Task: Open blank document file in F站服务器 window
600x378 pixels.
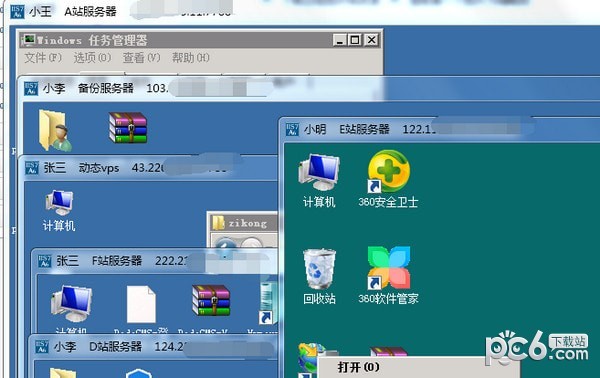Action: point(141,304)
